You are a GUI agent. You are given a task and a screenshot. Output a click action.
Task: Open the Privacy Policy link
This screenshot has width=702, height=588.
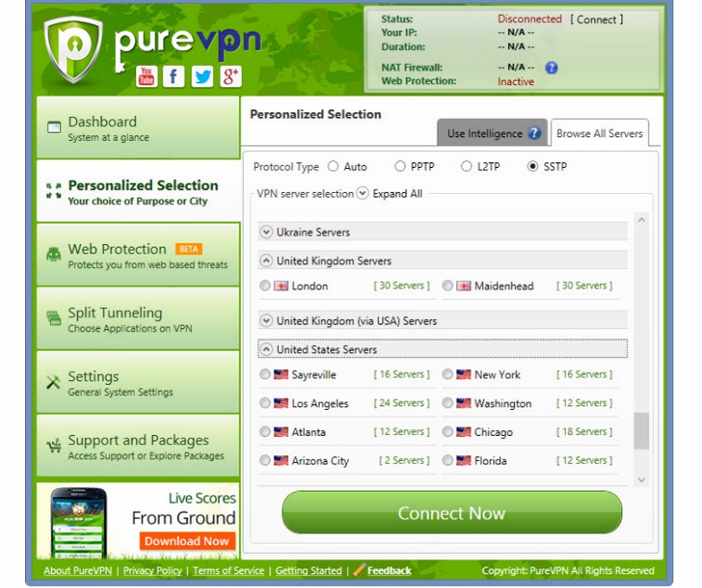pos(153,570)
